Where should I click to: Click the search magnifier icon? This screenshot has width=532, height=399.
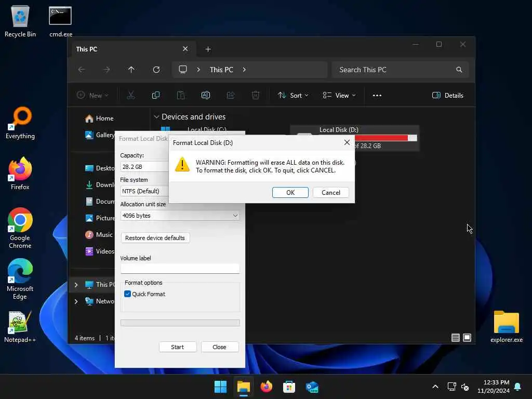459,70
